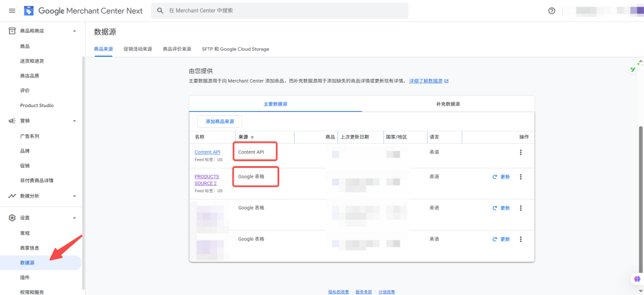
Task: Click the colorful assistant icon at bottom right
Action: click(637, 278)
